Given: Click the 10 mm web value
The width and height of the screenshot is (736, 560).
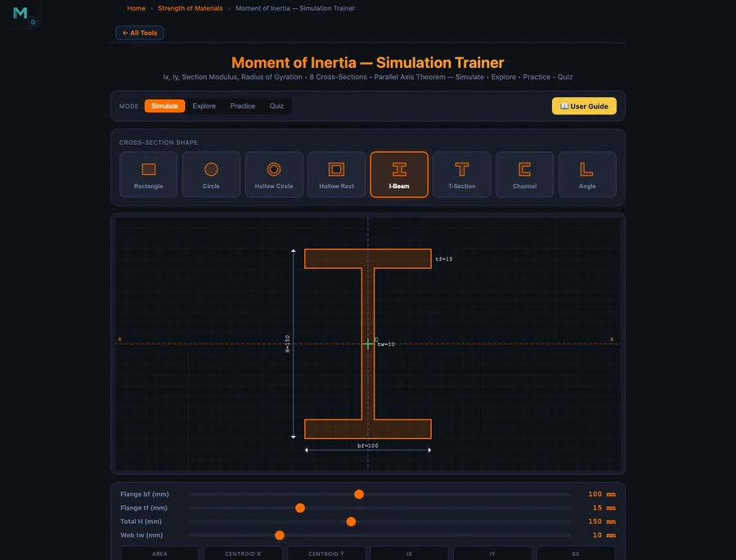Looking at the screenshot, I should (604, 535).
